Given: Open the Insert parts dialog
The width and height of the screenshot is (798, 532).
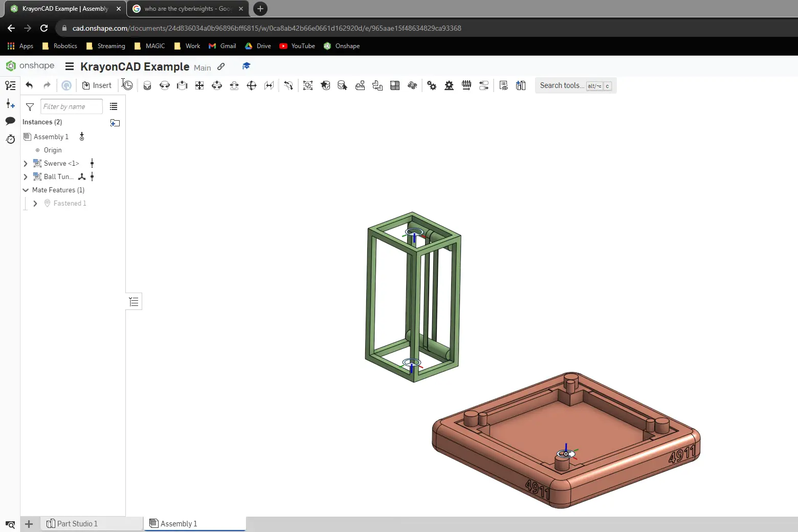Looking at the screenshot, I should point(97,85).
